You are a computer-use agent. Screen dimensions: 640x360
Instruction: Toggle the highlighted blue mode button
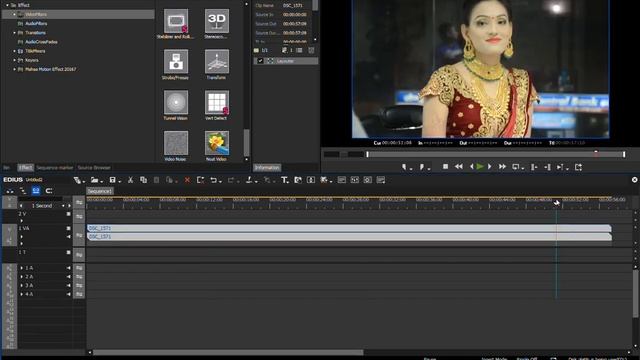tap(36, 191)
